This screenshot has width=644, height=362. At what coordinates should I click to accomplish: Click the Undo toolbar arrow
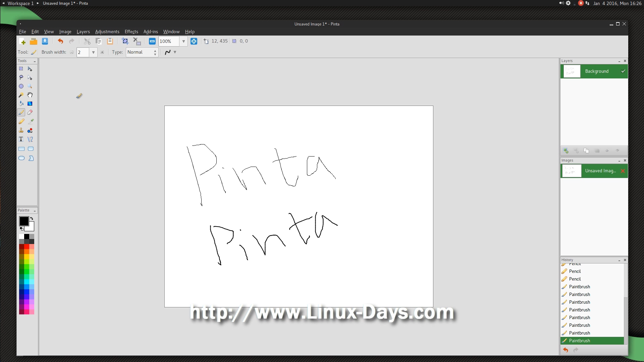click(x=60, y=41)
